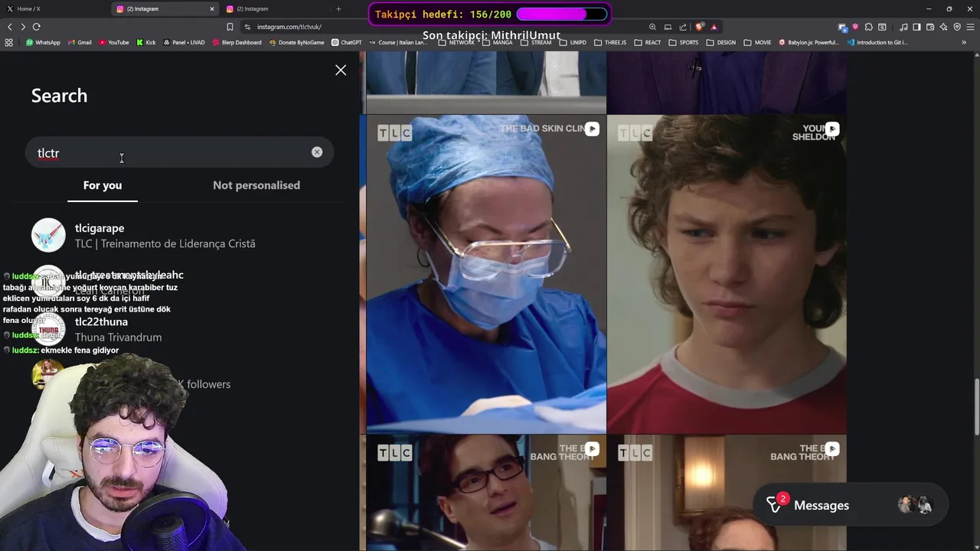
Task: Click the zoom magnifier icon in address bar
Action: coord(652,27)
